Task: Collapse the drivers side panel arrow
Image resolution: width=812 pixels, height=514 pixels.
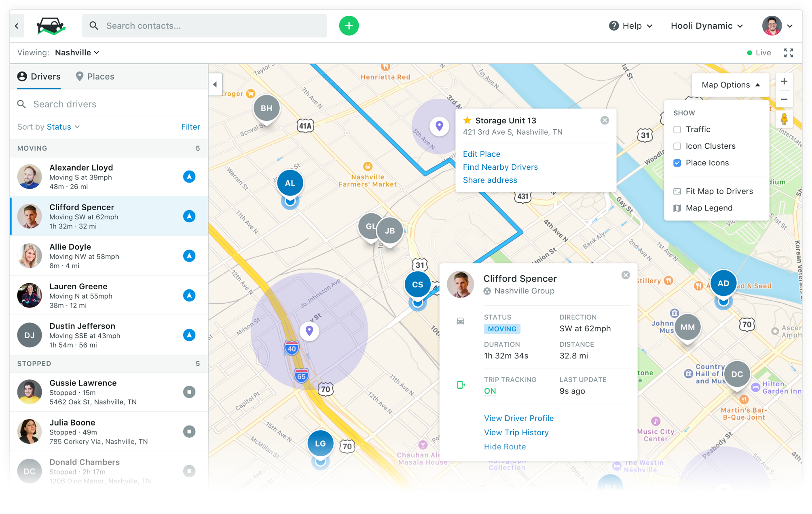Action: [x=215, y=84]
